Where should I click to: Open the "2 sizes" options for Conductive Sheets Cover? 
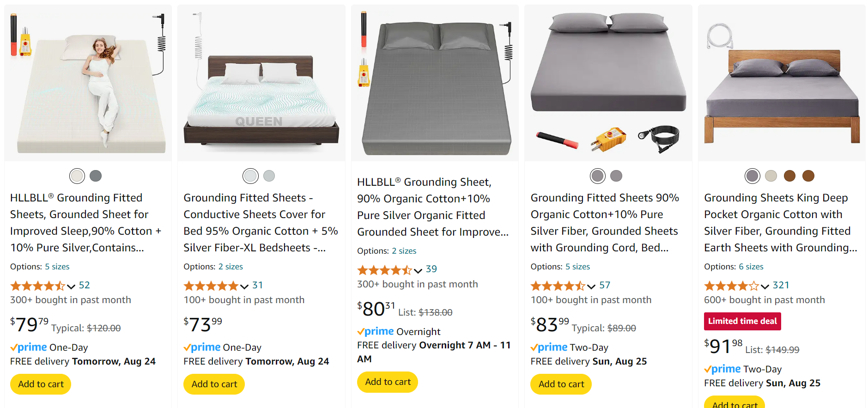231,267
